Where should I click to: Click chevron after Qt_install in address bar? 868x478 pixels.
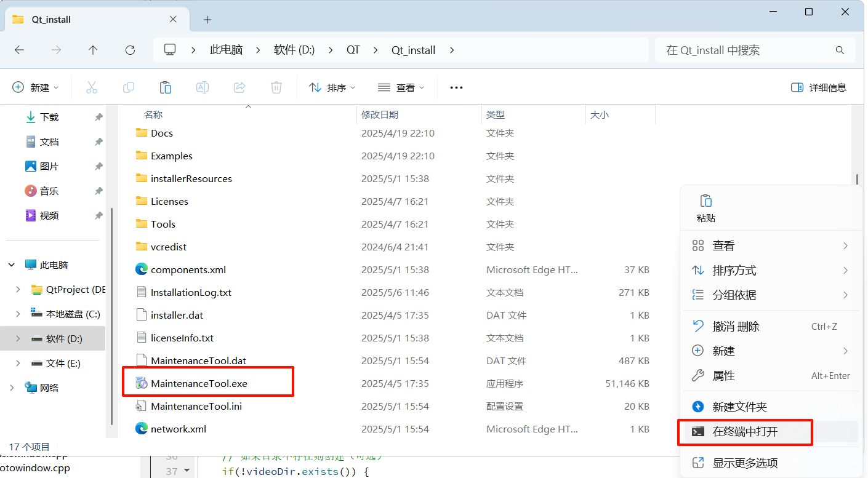coord(452,50)
